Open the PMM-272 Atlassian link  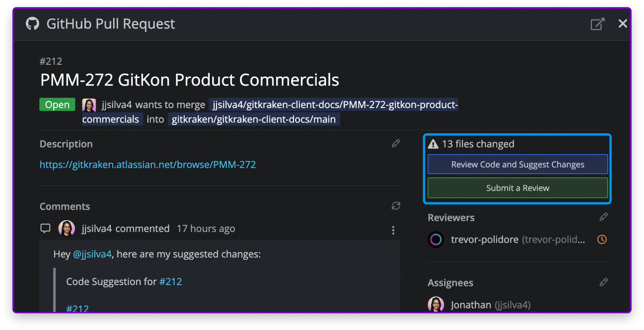pos(148,165)
